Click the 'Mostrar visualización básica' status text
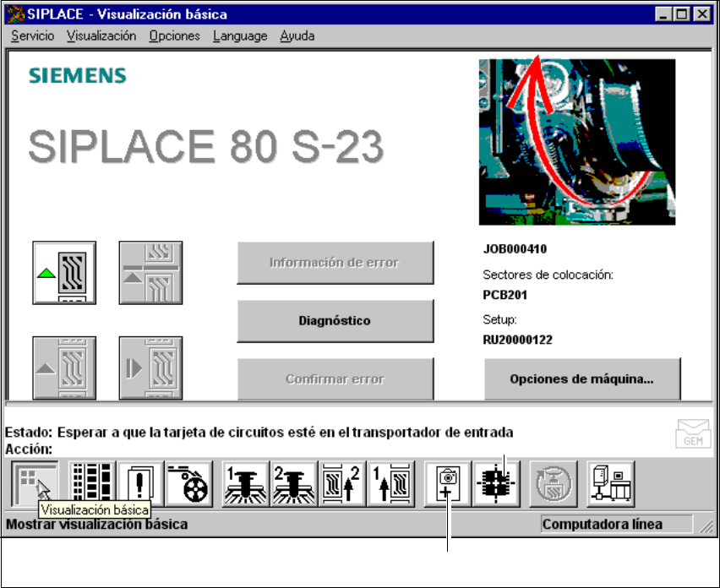The width and height of the screenshot is (720, 588). [x=97, y=524]
